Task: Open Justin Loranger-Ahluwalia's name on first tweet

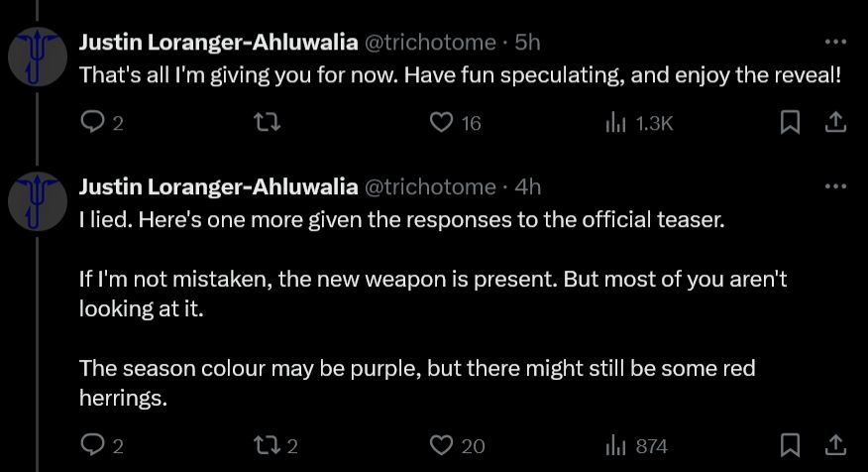Action: coord(218,43)
